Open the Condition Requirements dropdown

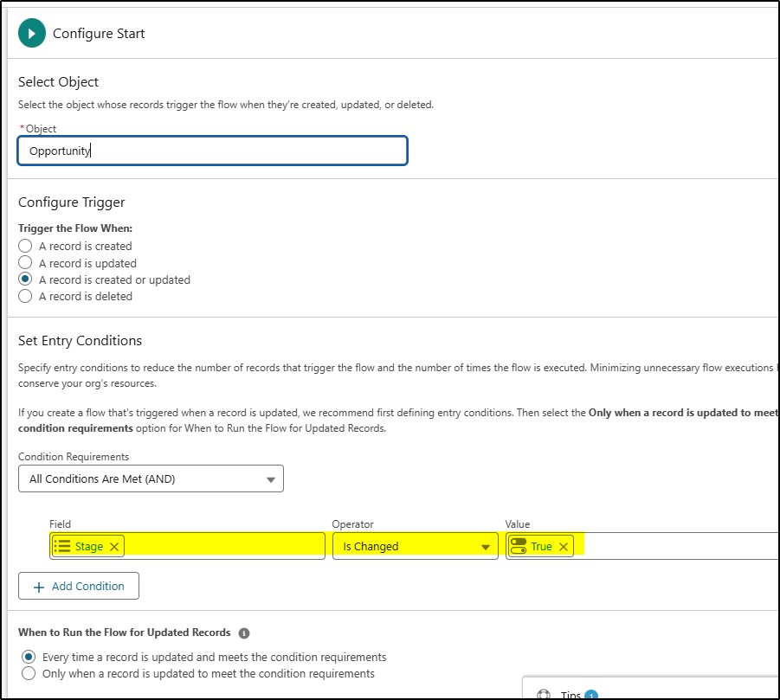151,478
